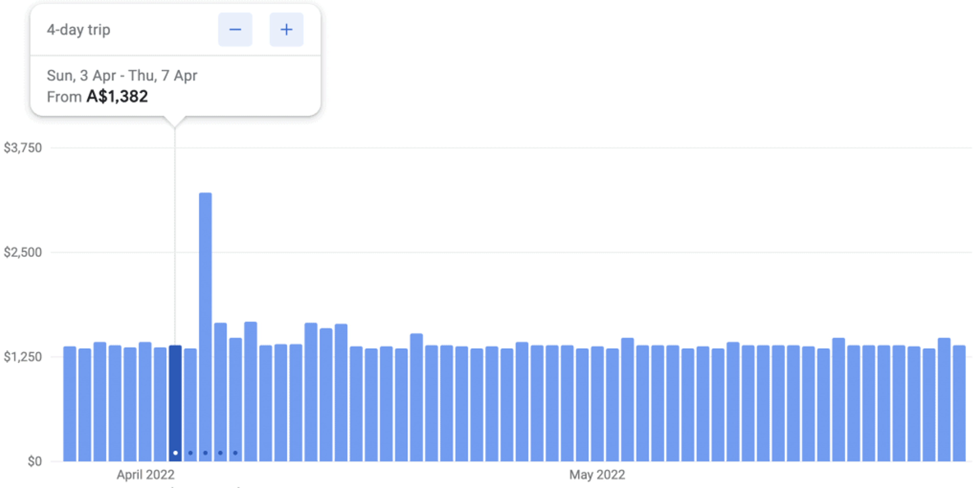The width and height of the screenshot is (980, 488).
Task: Click the $1,250 axis label
Action: [23, 357]
